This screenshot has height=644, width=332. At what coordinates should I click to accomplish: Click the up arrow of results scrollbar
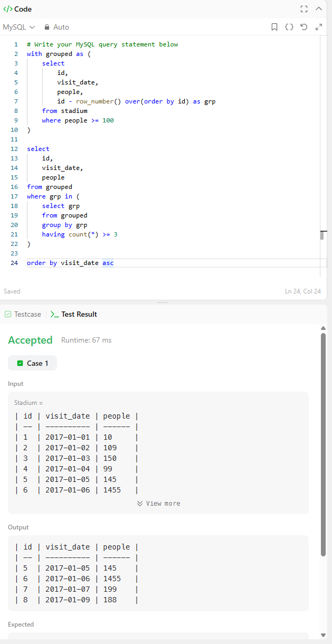[x=324, y=328]
